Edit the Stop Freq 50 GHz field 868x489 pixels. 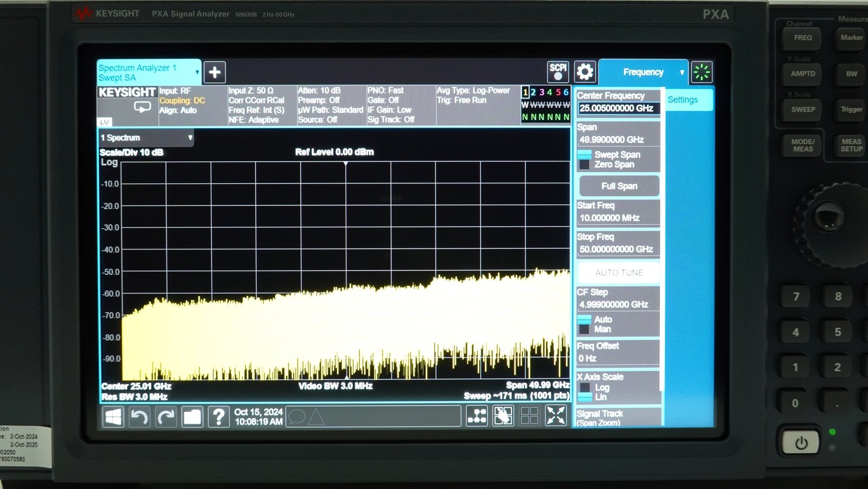(x=618, y=249)
